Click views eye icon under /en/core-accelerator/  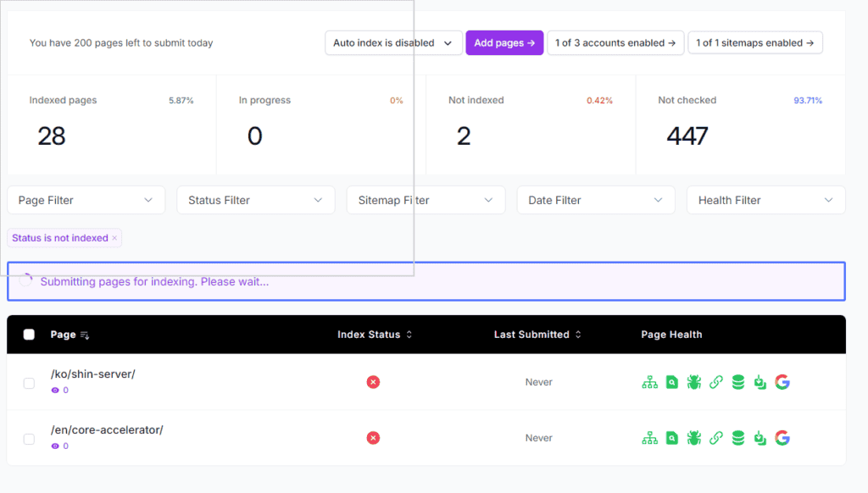[55, 446]
